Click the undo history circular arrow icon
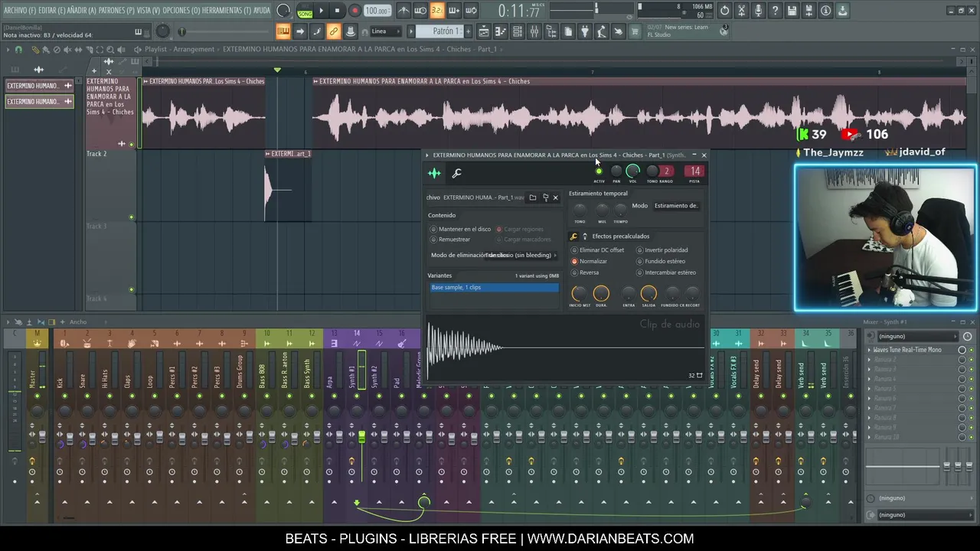Viewport: 980px width, 551px height. click(x=724, y=11)
